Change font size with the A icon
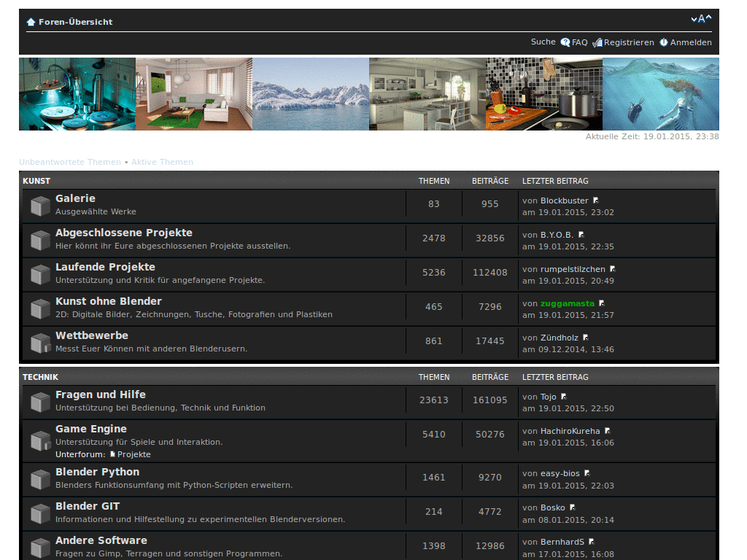The height and width of the screenshot is (560, 747). [x=701, y=19]
